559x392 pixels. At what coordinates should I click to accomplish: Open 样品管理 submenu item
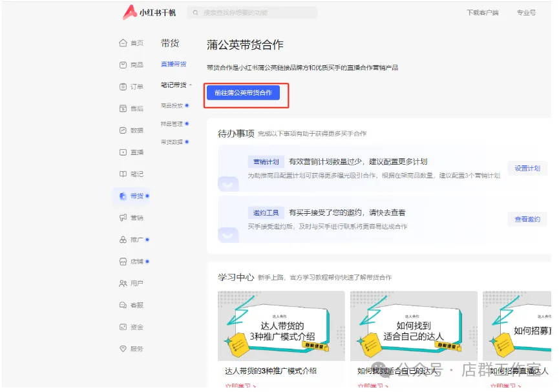(172, 123)
